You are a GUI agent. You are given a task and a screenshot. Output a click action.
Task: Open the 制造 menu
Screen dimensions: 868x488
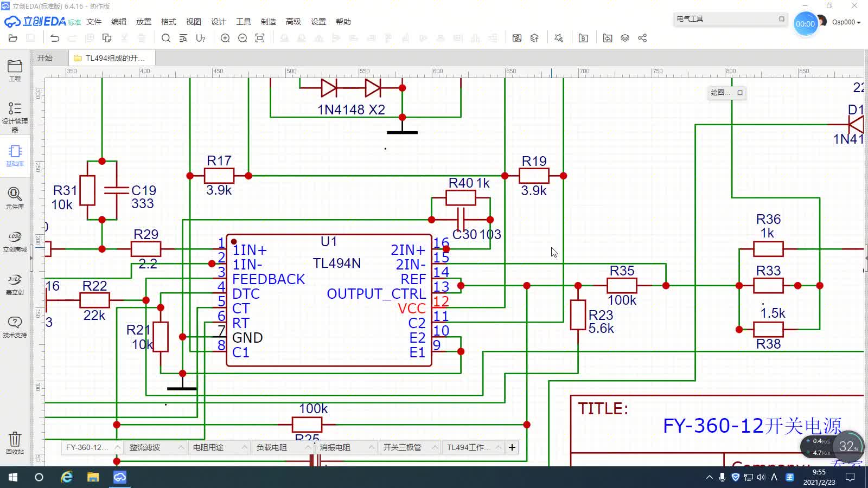tap(269, 22)
